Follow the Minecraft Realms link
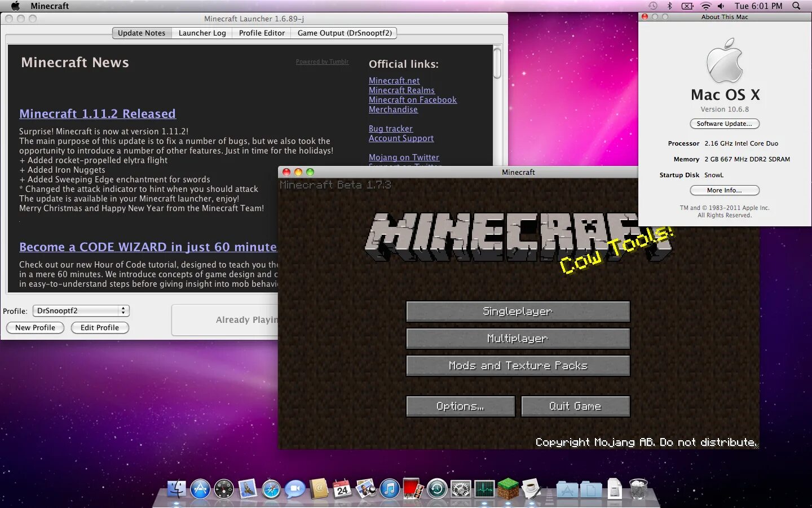Viewport: 812px width, 508px height. 401,90
